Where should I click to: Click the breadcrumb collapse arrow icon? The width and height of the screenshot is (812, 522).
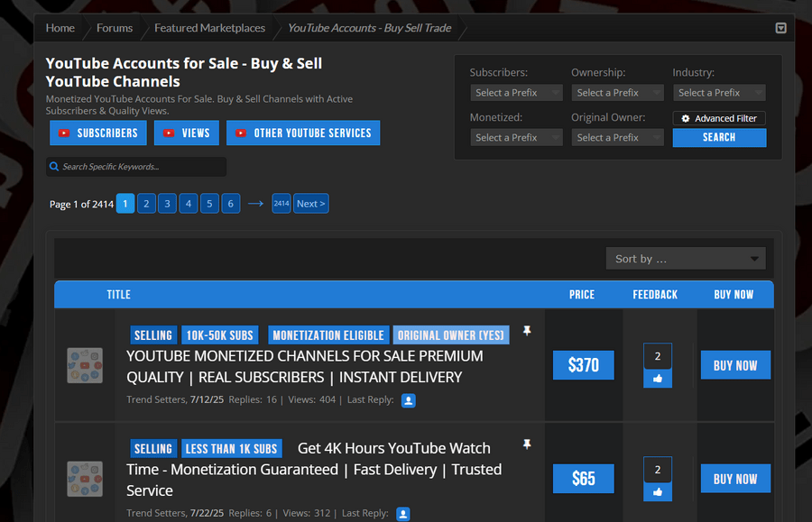pos(780,28)
